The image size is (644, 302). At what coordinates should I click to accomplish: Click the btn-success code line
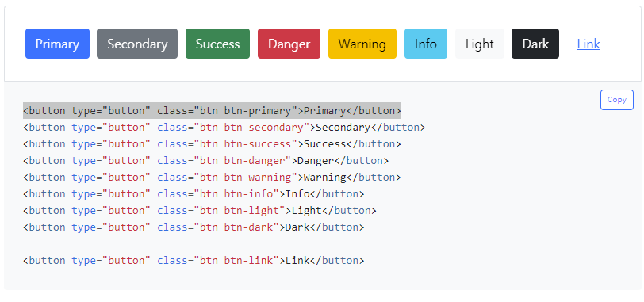click(x=212, y=144)
